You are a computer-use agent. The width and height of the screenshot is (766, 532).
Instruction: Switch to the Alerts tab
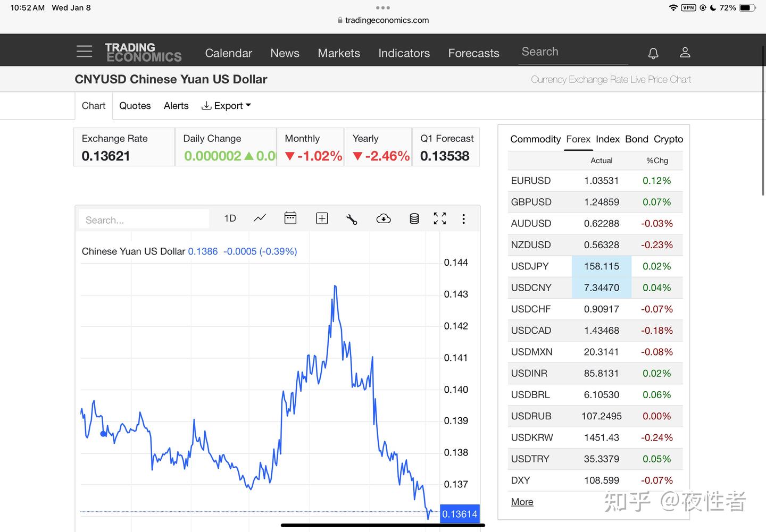(176, 106)
